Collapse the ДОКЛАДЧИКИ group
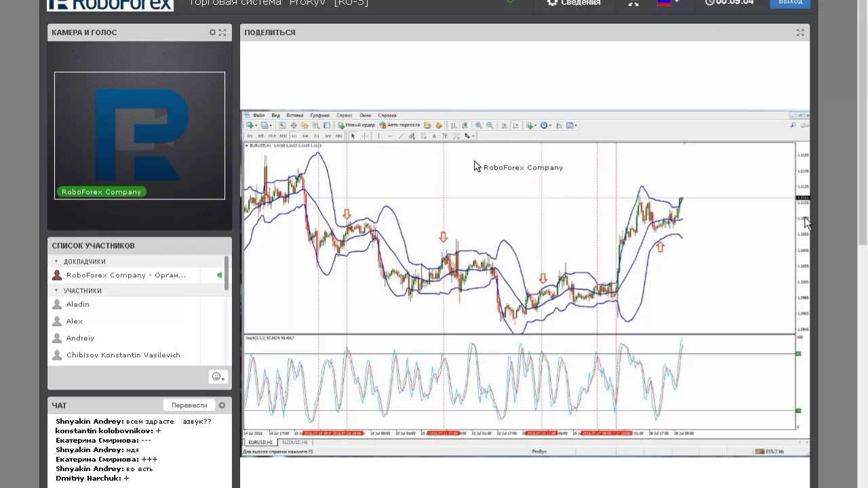This screenshot has width=868, height=488. click(x=57, y=262)
